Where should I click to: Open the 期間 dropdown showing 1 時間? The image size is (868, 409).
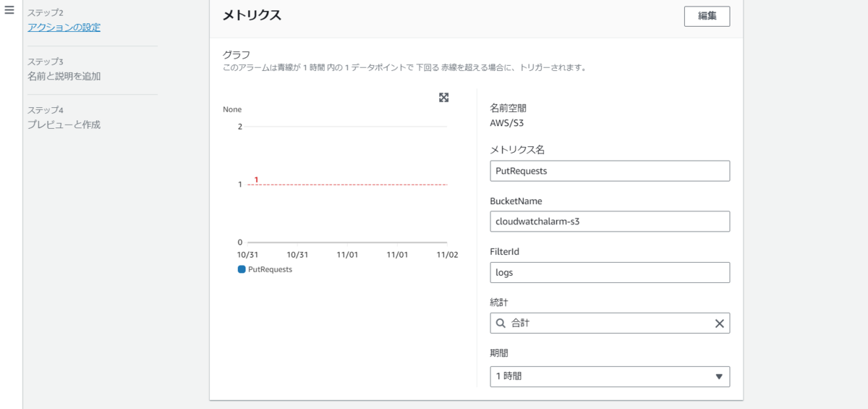(x=610, y=376)
